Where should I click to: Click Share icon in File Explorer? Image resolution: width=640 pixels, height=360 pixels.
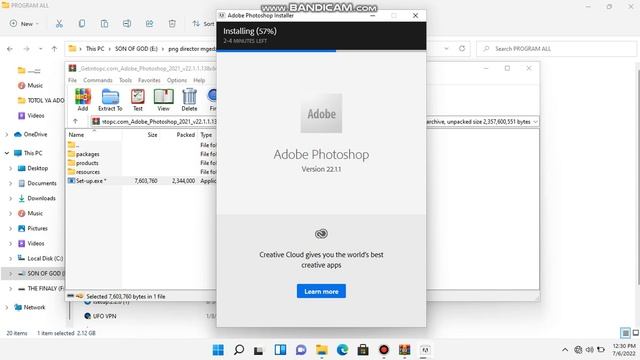click(149, 24)
